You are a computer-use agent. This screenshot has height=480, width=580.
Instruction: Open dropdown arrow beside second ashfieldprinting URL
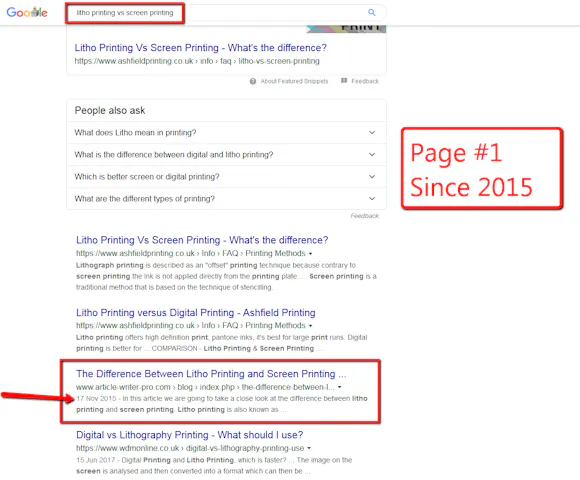click(310, 326)
